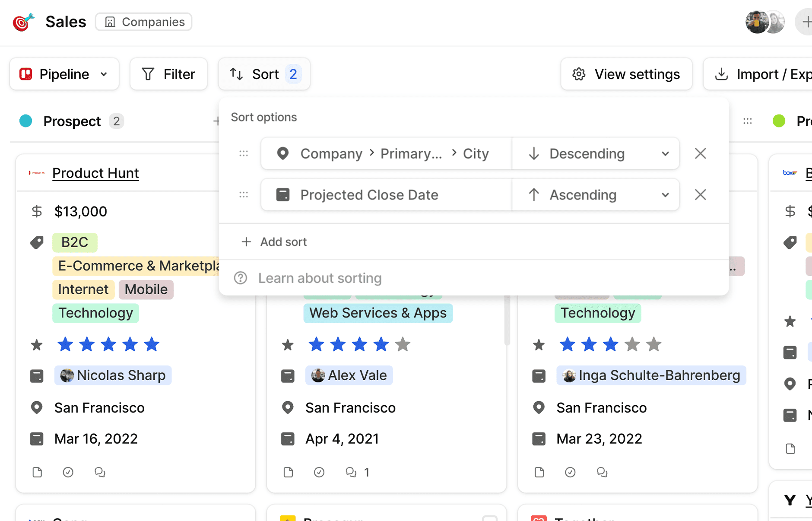Click the comment bubble icon on Alex Vale's card

351,472
